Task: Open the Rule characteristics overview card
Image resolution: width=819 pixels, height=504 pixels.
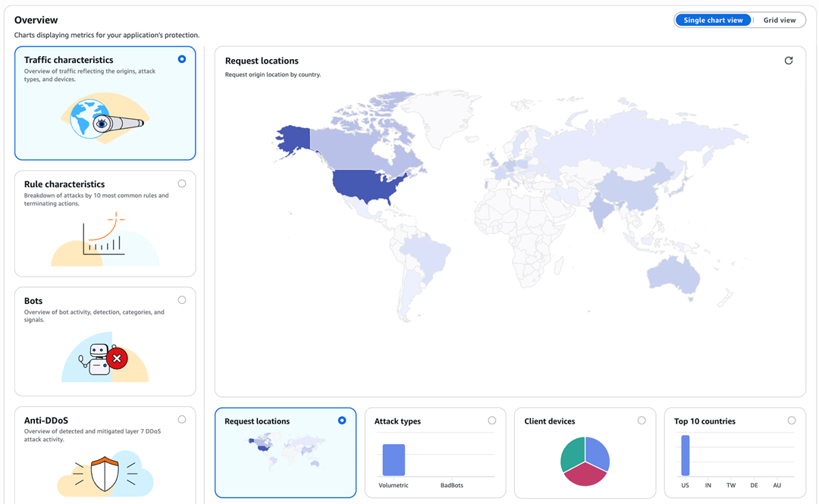Action: pos(105,224)
